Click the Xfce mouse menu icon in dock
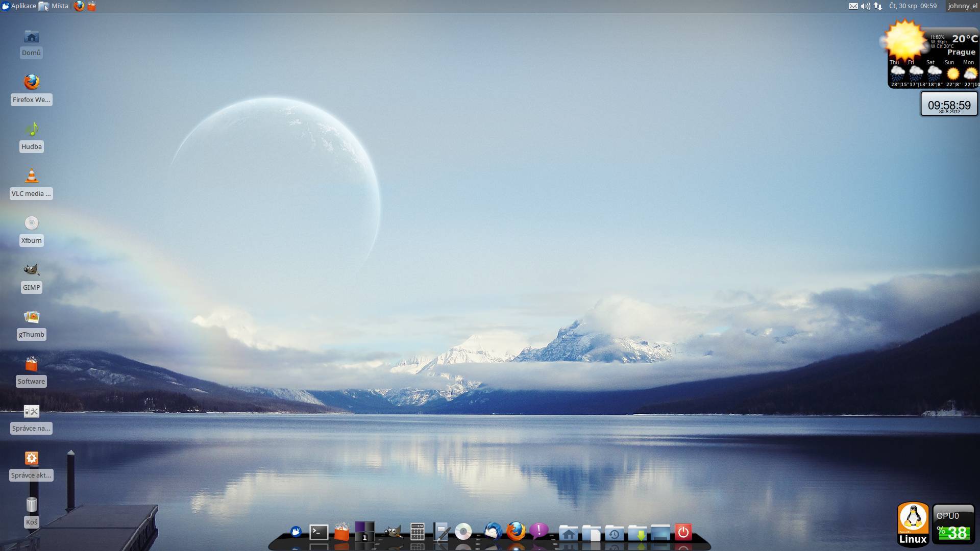This screenshot has width=980, height=551. click(296, 532)
